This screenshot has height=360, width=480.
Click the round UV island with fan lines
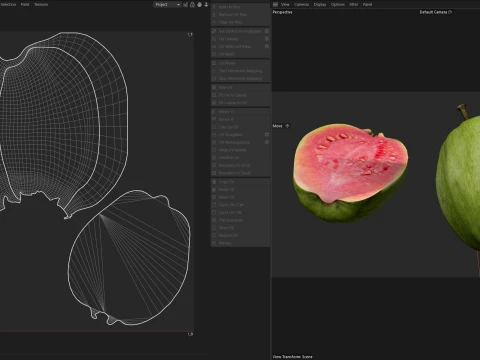click(129, 258)
